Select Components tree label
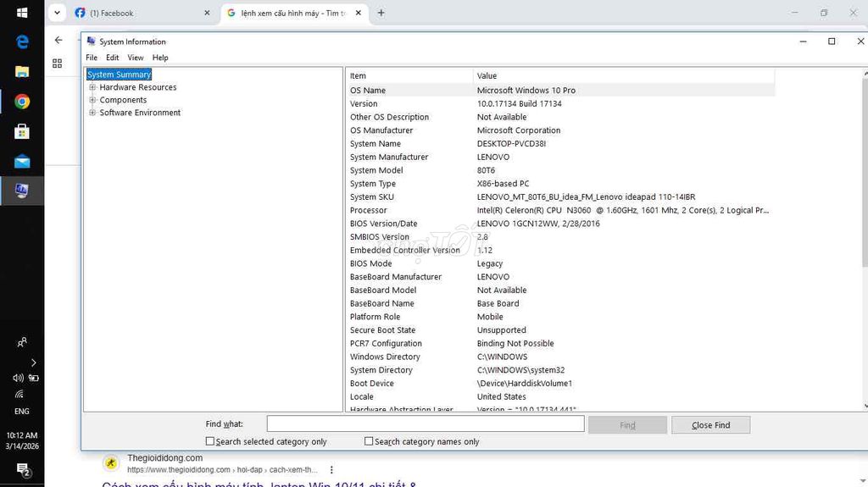Screen dimensions: 868x487 (x=123, y=100)
